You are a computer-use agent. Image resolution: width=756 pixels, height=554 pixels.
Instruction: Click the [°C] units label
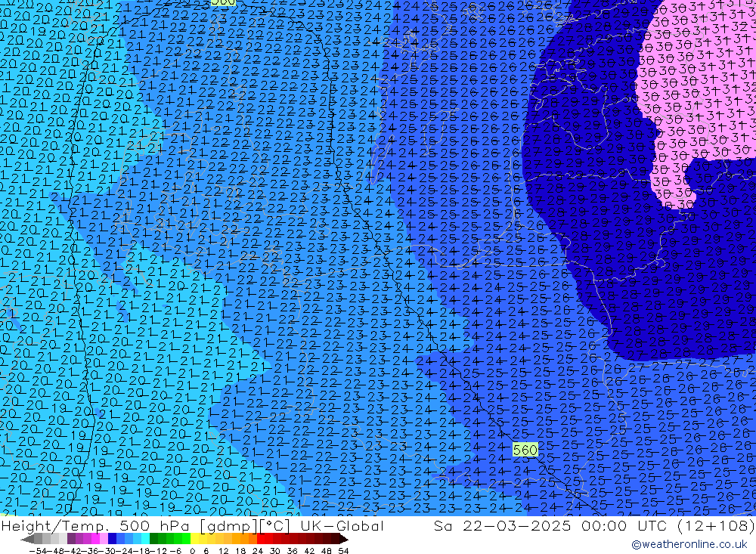tap(275, 526)
